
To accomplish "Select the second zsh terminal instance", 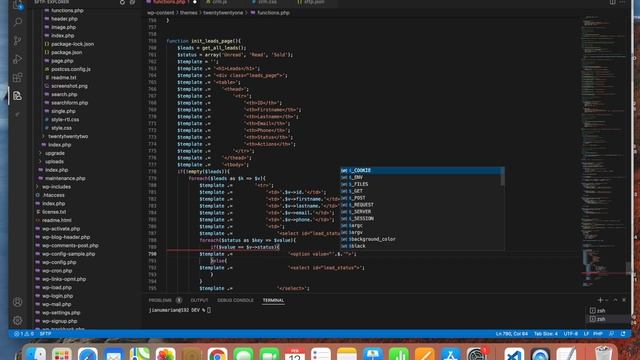I will coord(598,319).
